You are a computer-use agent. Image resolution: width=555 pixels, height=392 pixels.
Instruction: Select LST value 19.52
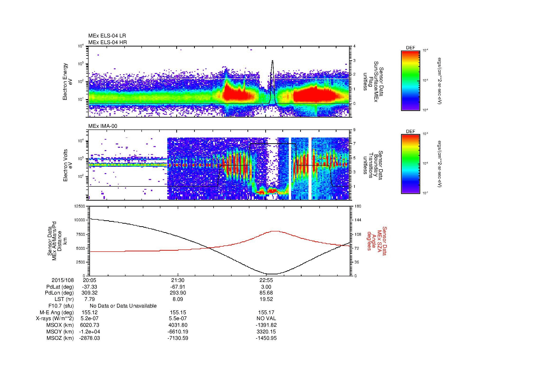click(266, 299)
